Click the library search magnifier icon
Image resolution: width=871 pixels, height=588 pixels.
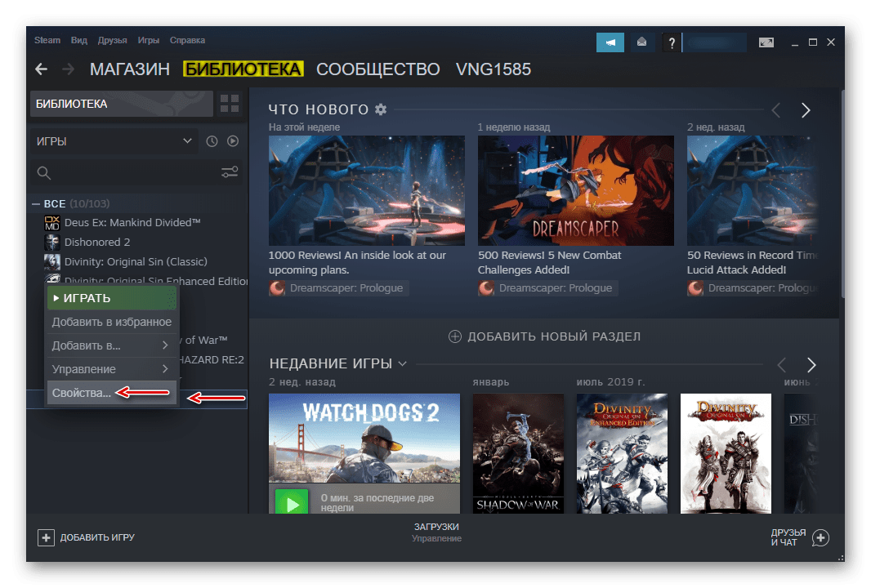(x=44, y=173)
